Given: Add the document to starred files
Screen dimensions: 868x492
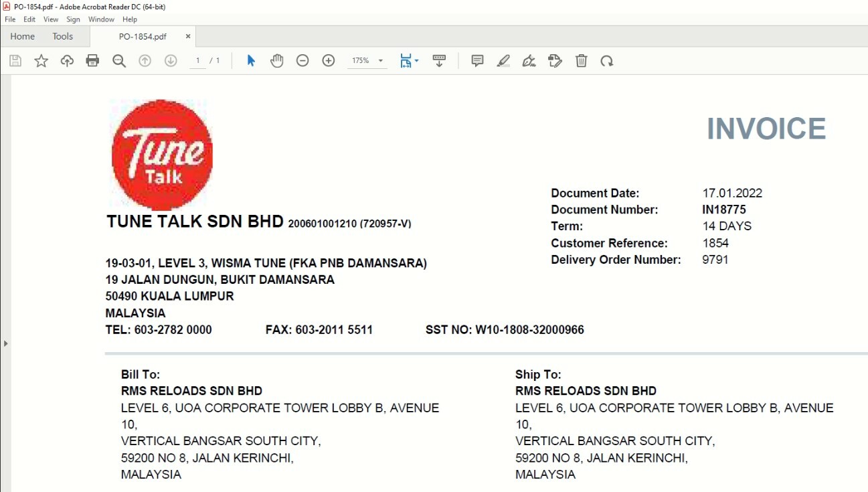Looking at the screenshot, I should click(41, 61).
